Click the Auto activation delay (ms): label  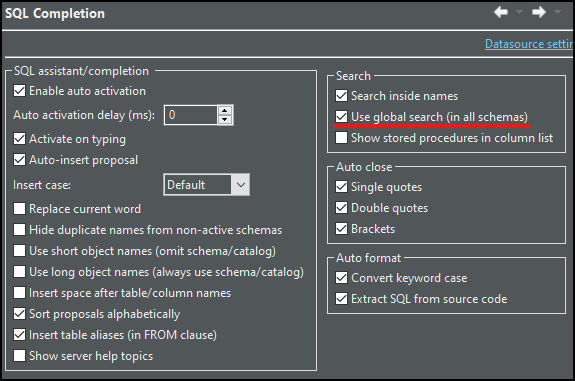[x=84, y=115]
